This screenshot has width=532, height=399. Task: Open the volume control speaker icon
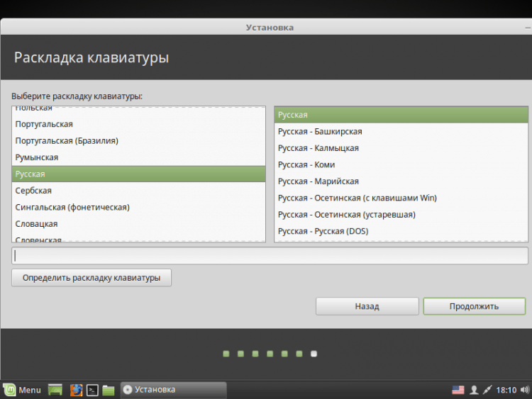524,390
